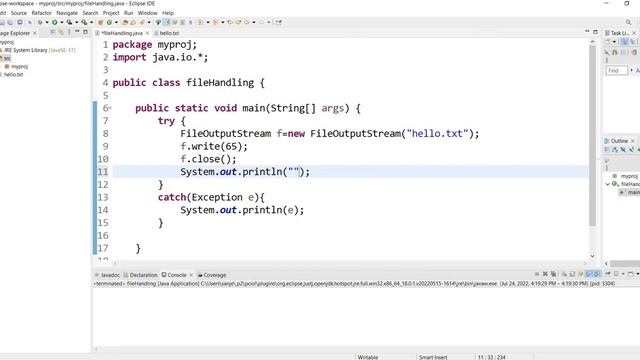This screenshot has height=360, width=640.
Task: Select myproj package in the Outline
Action: pos(629,176)
